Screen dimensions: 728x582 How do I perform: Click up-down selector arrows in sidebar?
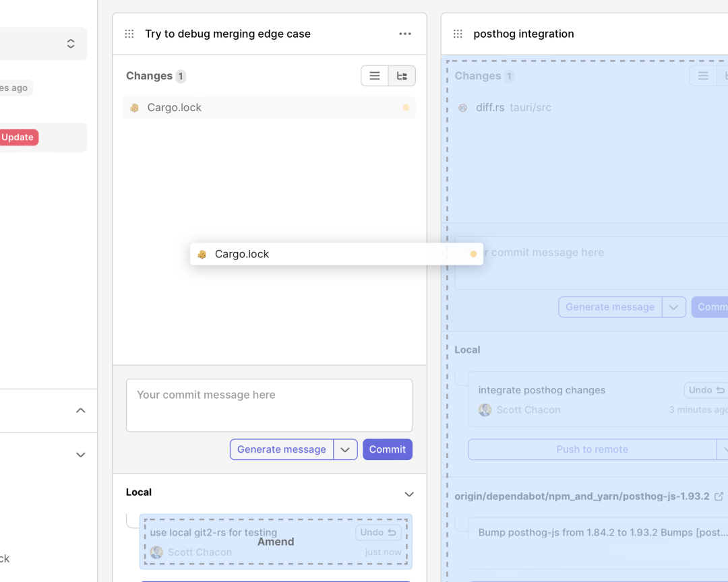coord(71,44)
